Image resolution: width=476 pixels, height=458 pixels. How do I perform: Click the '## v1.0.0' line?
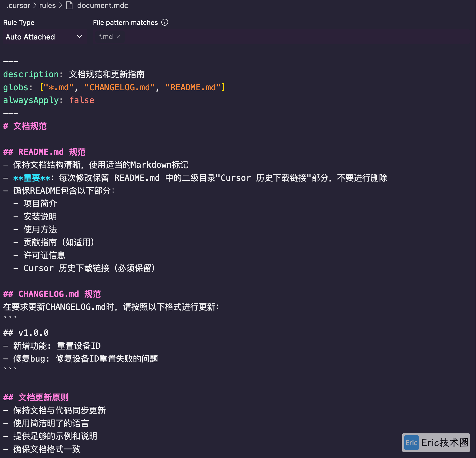pos(26,333)
